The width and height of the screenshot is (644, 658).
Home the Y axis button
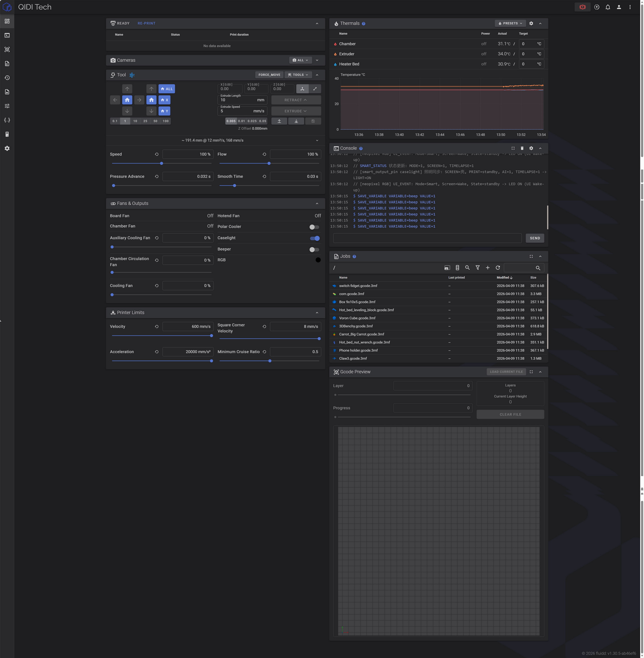click(164, 111)
